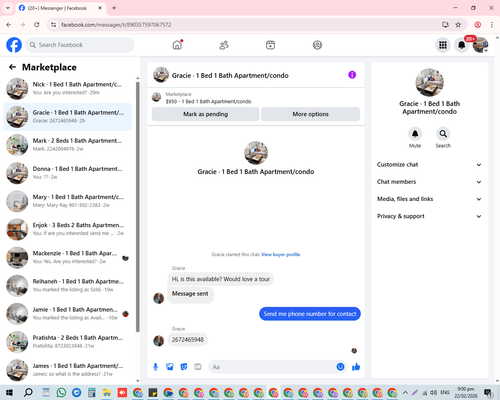The width and height of the screenshot is (500, 400).
Task: Open the Notifications bell
Action: coord(462,45)
